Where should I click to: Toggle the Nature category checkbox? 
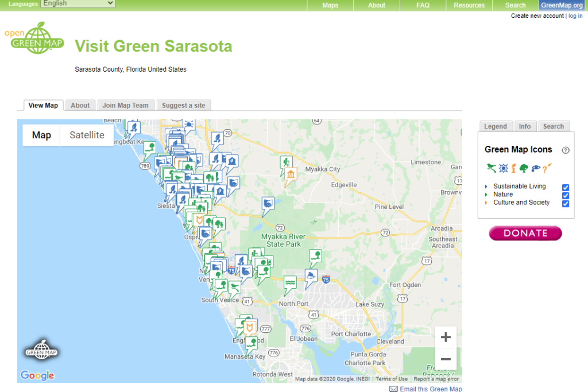[x=566, y=196]
